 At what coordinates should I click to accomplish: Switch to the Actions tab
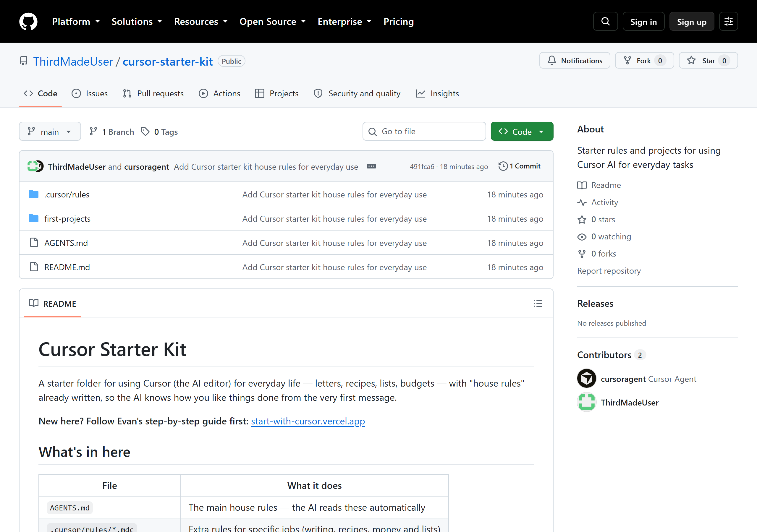pyautogui.click(x=219, y=94)
